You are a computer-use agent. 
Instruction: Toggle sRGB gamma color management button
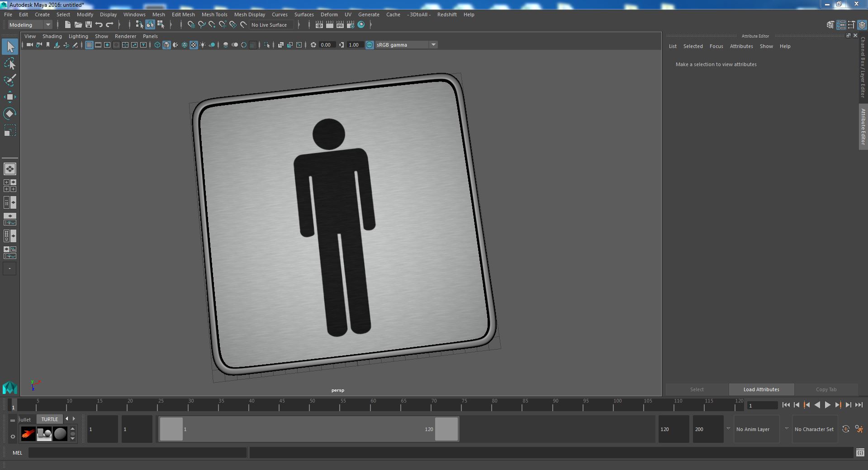pyautogui.click(x=370, y=45)
